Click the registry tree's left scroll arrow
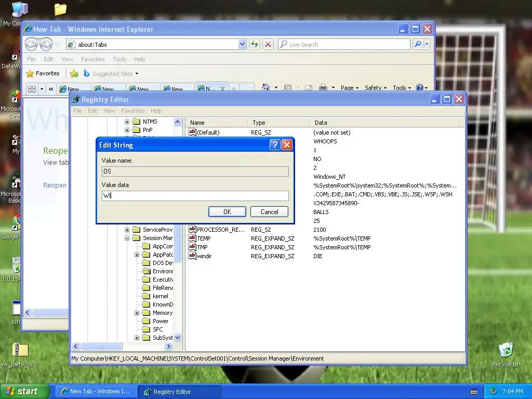The height and width of the screenshot is (399, 532). (76, 347)
